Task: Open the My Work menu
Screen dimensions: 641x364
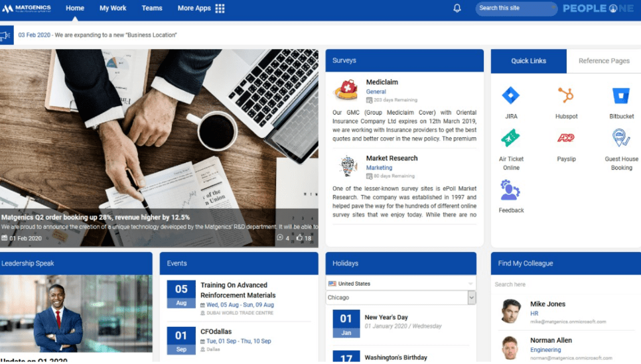Action: (x=113, y=8)
